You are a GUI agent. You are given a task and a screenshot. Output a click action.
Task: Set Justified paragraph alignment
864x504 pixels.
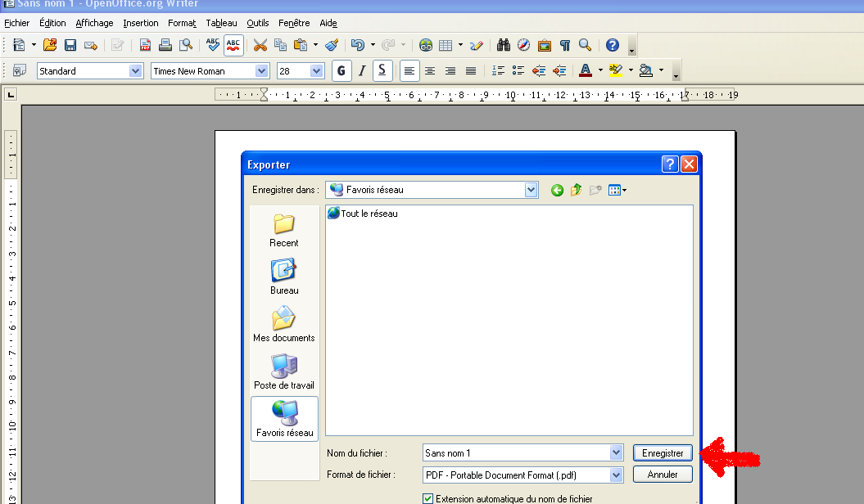[471, 71]
